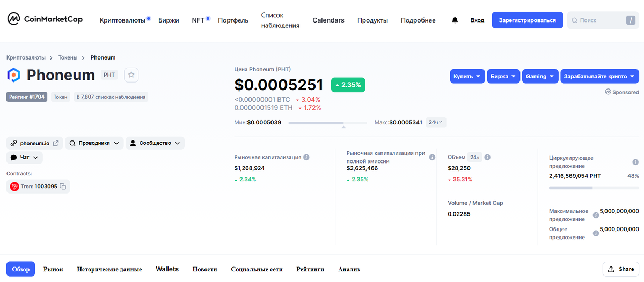Click the Зарегистрироваться button

[528, 20]
